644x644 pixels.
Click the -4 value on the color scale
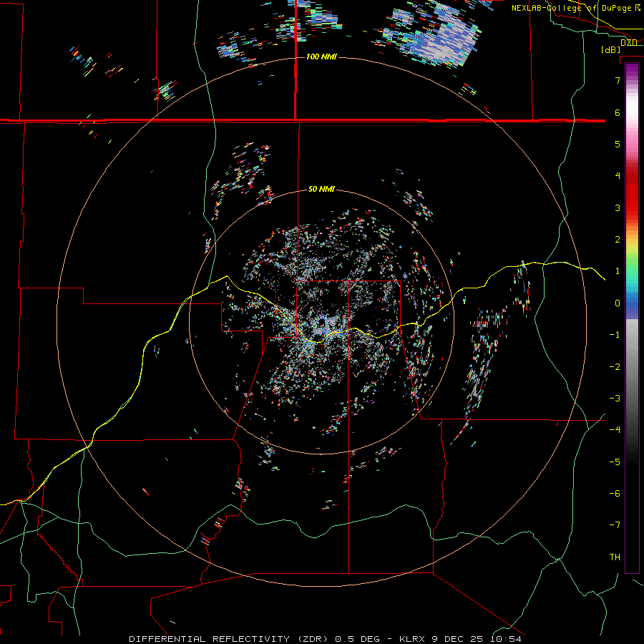[615, 430]
